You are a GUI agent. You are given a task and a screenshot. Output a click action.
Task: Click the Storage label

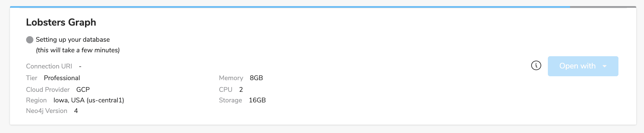(x=230, y=100)
